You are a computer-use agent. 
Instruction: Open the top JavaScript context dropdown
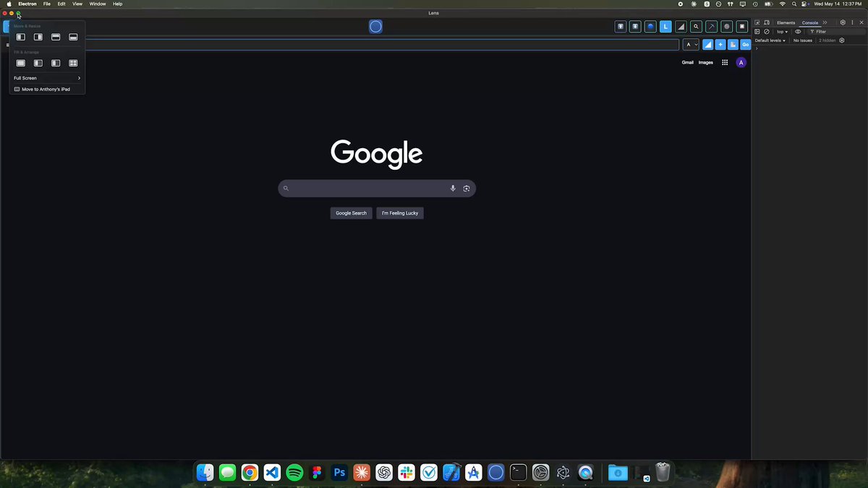(782, 32)
